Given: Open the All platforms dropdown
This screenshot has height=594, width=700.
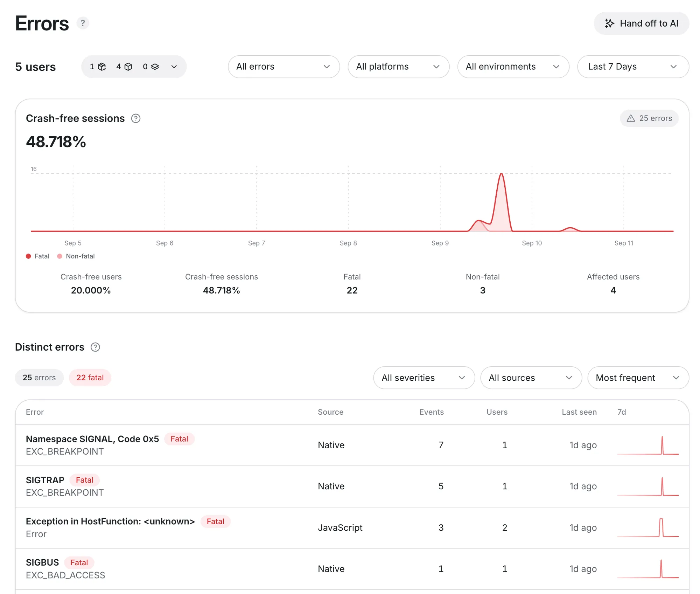Looking at the screenshot, I should (399, 67).
